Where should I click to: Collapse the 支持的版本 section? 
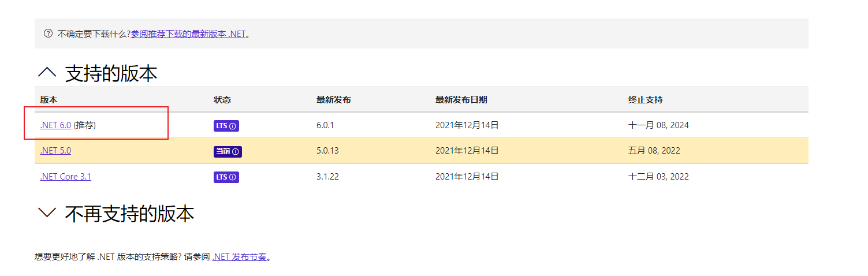(47, 73)
